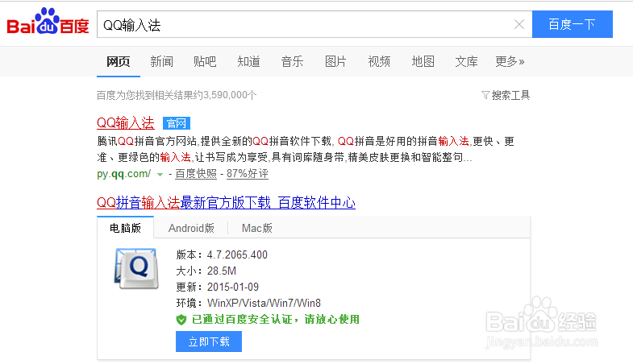633x364 pixels.
Task: Click the 官网 badge
Action: click(177, 123)
